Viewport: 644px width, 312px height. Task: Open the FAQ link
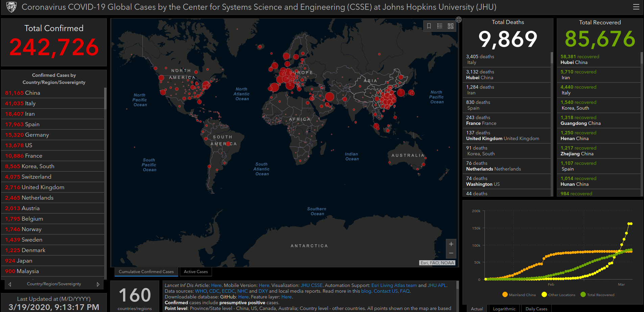[405, 291]
